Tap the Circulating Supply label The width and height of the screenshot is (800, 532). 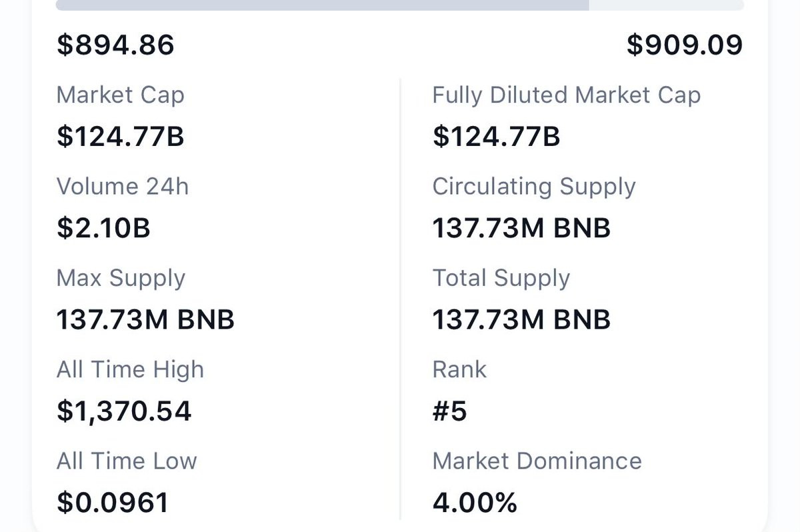pyautogui.click(x=533, y=186)
